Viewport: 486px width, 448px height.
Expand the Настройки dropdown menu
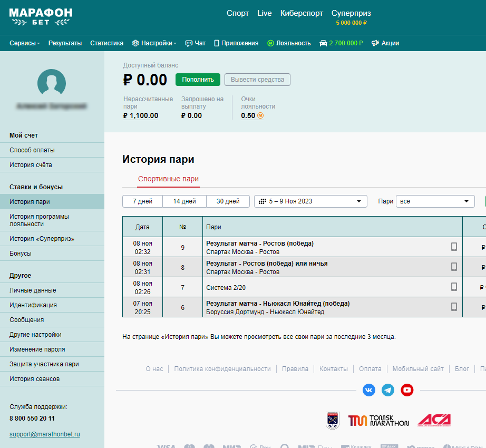[154, 43]
